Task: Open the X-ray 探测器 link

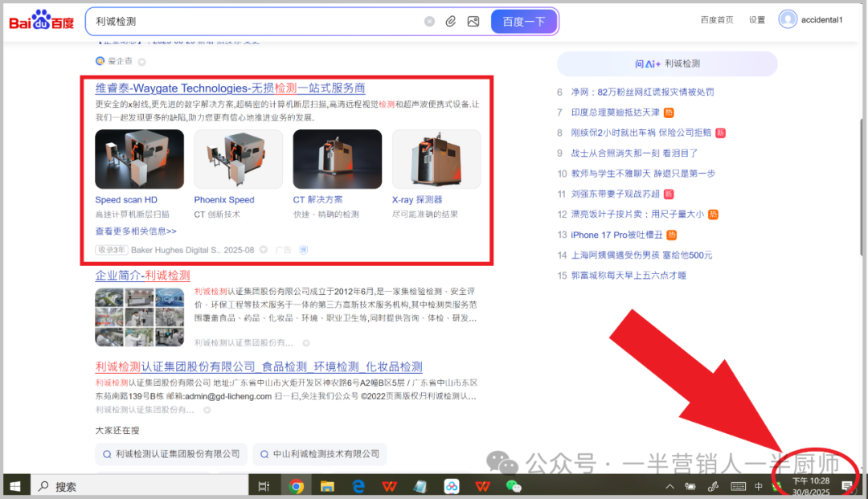Action: (x=417, y=200)
